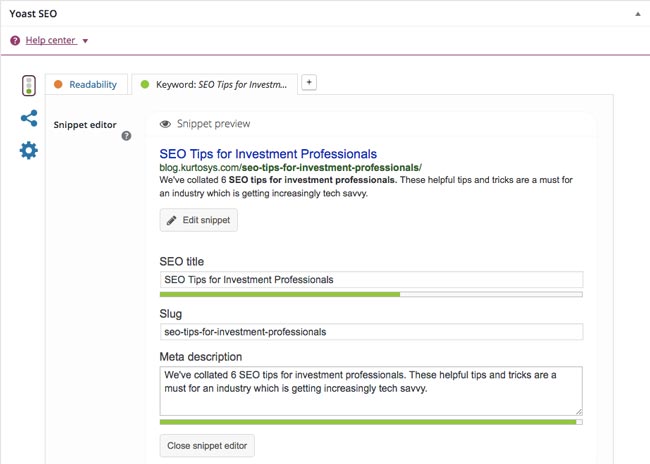
Task: Click the green keyword status dot
Action: 145,85
